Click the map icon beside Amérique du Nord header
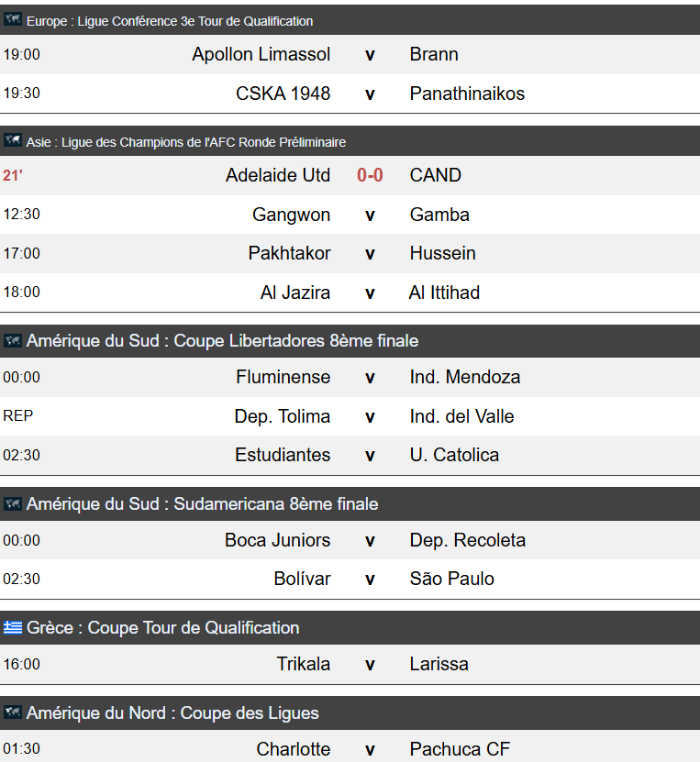The height and width of the screenshot is (762, 700). click(13, 712)
